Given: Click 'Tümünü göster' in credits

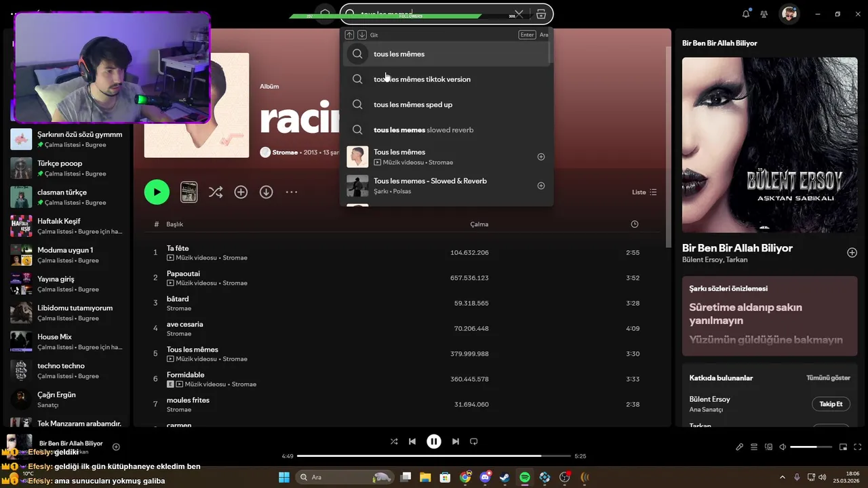Looking at the screenshot, I should (x=828, y=378).
